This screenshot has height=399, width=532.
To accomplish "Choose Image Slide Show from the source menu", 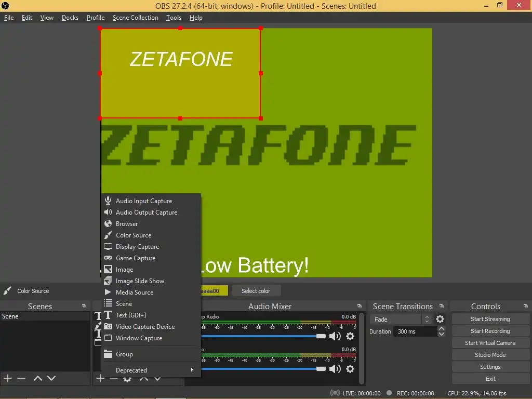I will 151,281.
